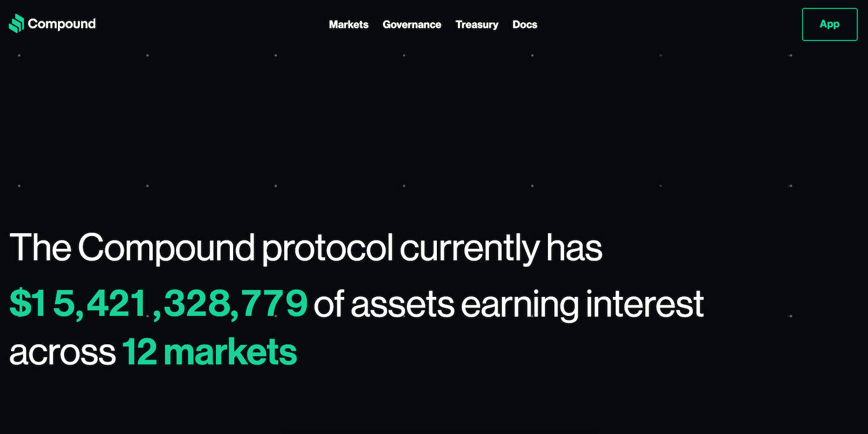Click the green number 12 in the headline

(139, 352)
